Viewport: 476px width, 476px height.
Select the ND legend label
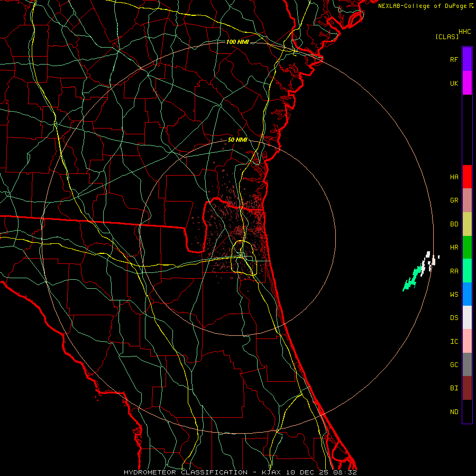tap(454, 412)
